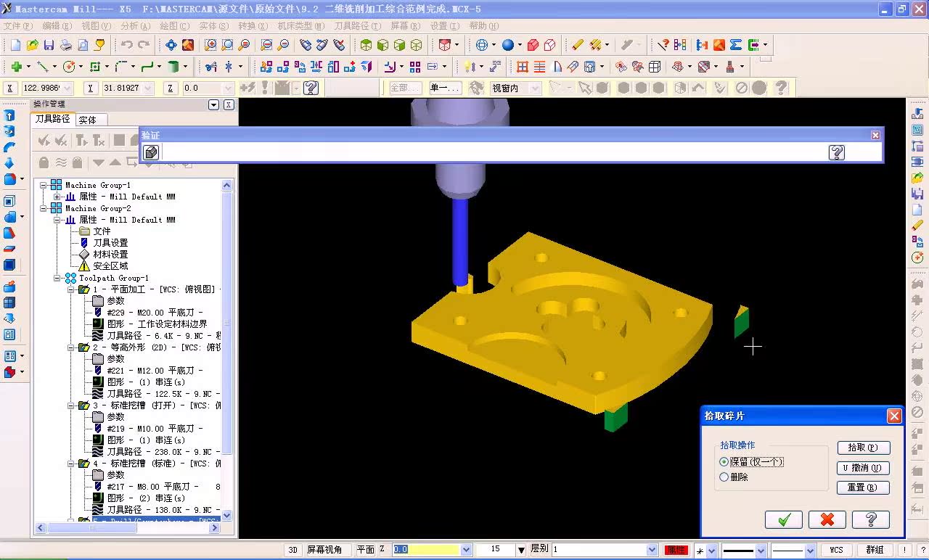Open the Z depth dropdown in status bar

coord(466,550)
